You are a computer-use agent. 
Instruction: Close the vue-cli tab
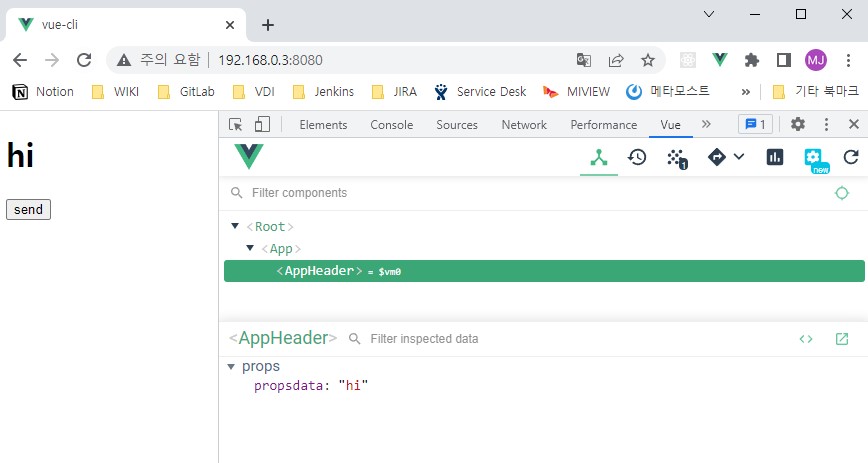(x=230, y=25)
